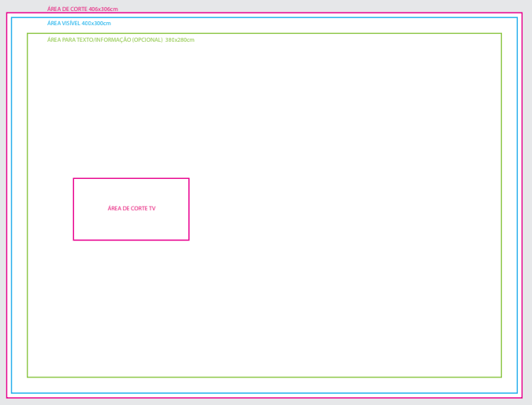The height and width of the screenshot is (405, 532).
Task: Select the 'ÁREA DE CORTE TV' label
Action: (x=132, y=208)
